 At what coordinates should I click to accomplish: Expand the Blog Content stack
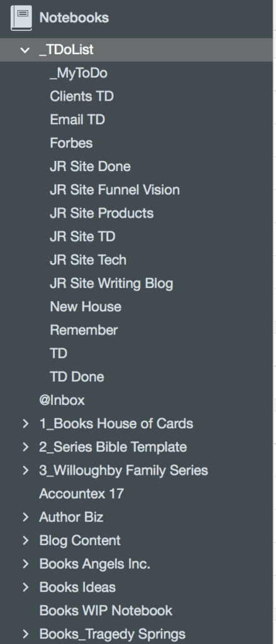[26, 540]
